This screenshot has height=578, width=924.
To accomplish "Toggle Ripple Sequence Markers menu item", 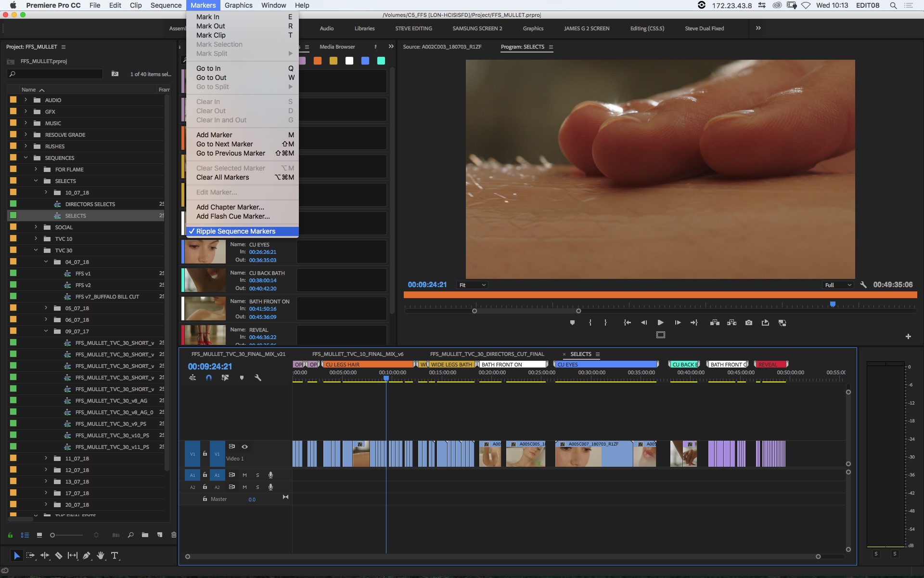I will coord(243,231).
